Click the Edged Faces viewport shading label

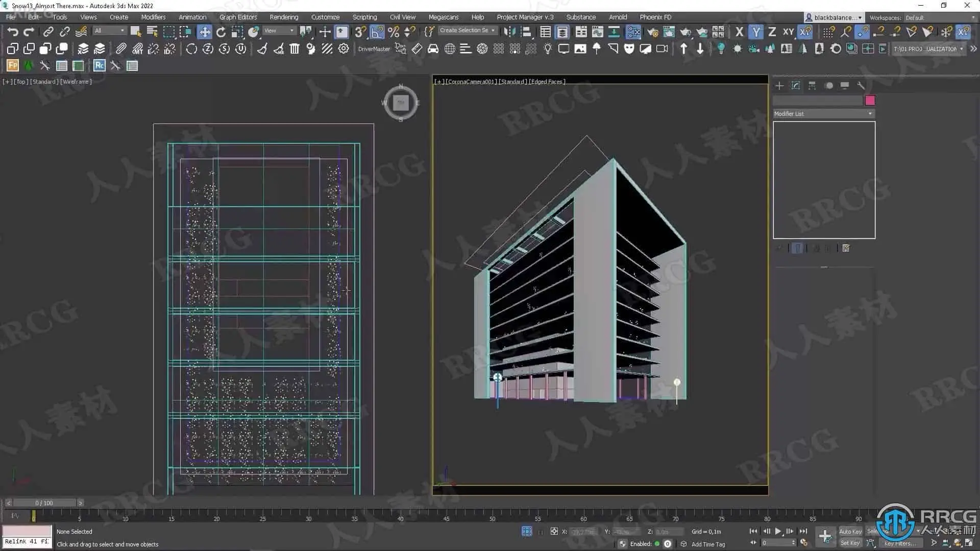point(547,82)
